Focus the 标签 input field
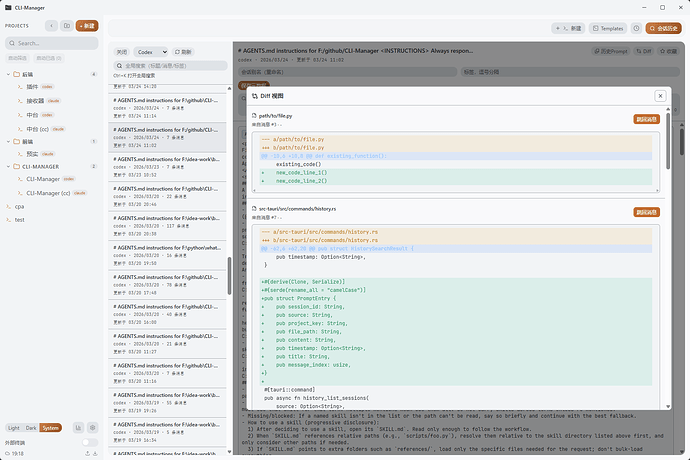This screenshot has width=690, height=460. click(570, 72)
